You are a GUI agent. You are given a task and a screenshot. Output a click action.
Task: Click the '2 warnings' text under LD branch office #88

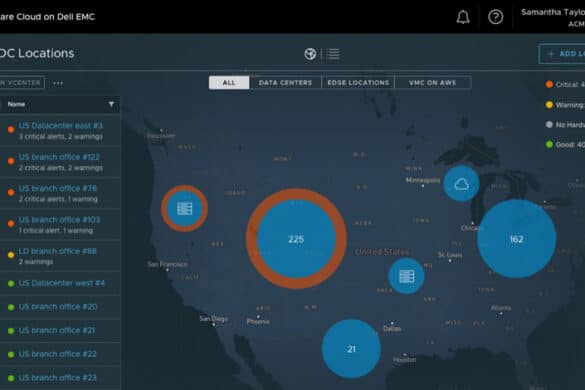(x=36, y=262)
